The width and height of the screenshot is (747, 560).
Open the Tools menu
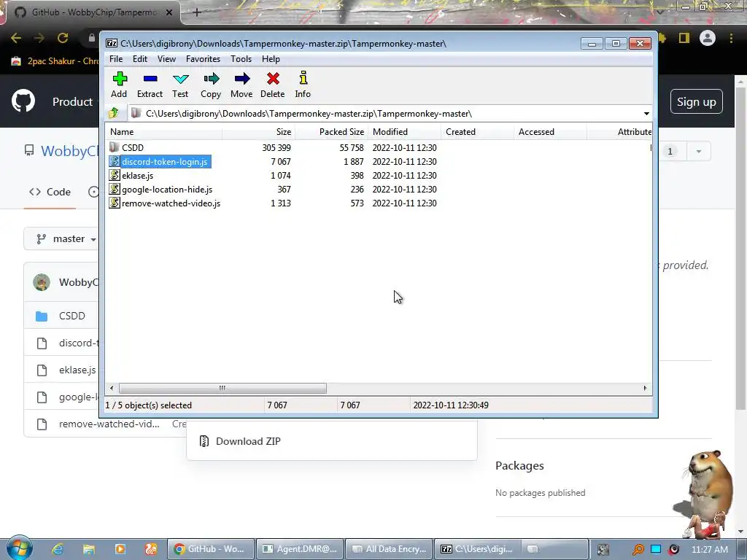(241, 59)
